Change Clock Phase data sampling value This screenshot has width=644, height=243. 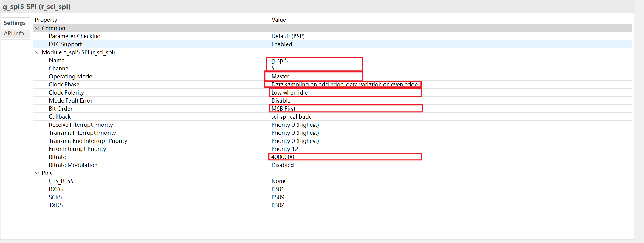(344, 85)
